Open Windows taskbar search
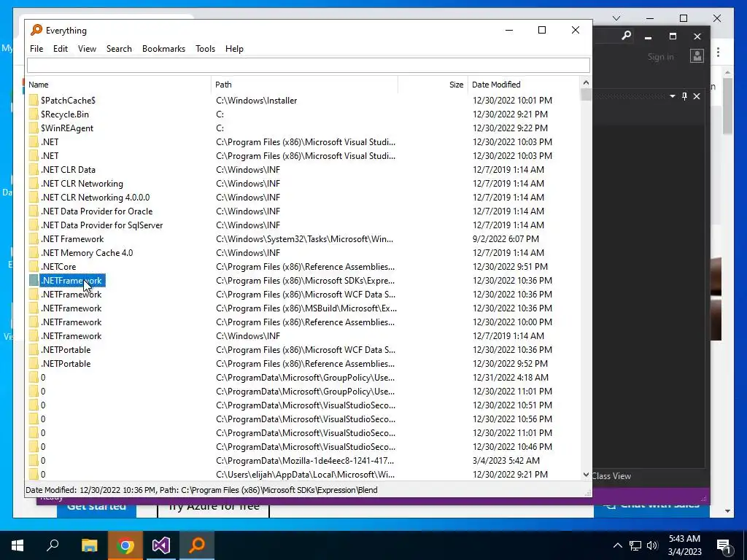This screenshot has height=560, width=747. pyautogui.click(x=53, y=545)
